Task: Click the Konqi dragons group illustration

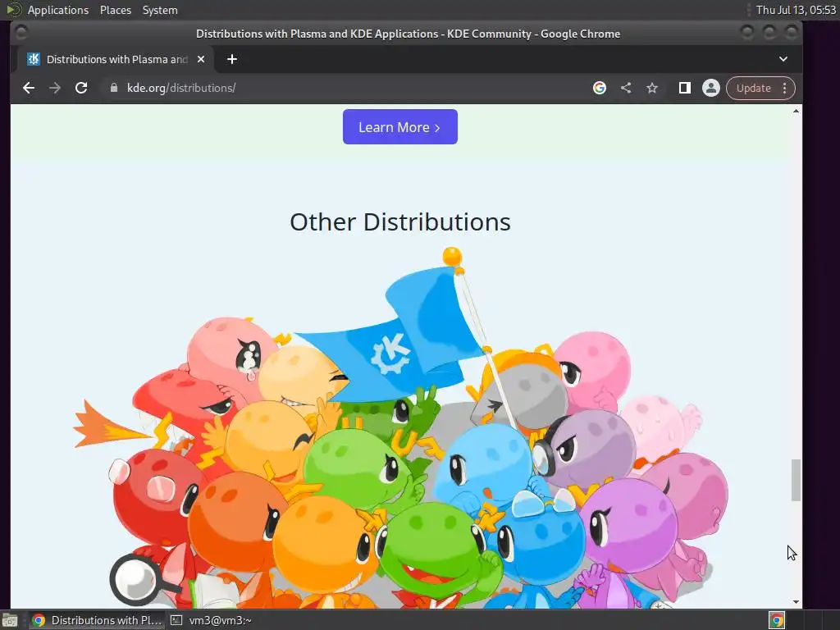Action: pos(400,427)
